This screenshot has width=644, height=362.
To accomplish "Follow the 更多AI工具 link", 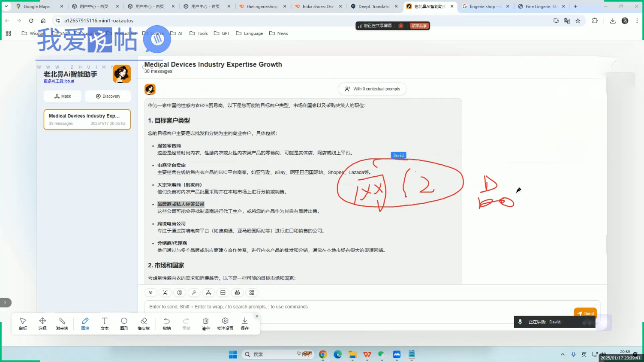I will tap(59, 81).
